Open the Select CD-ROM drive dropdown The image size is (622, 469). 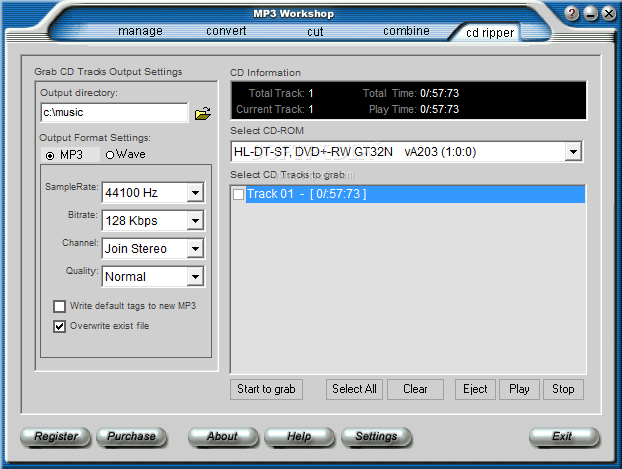tap(573, 152)
